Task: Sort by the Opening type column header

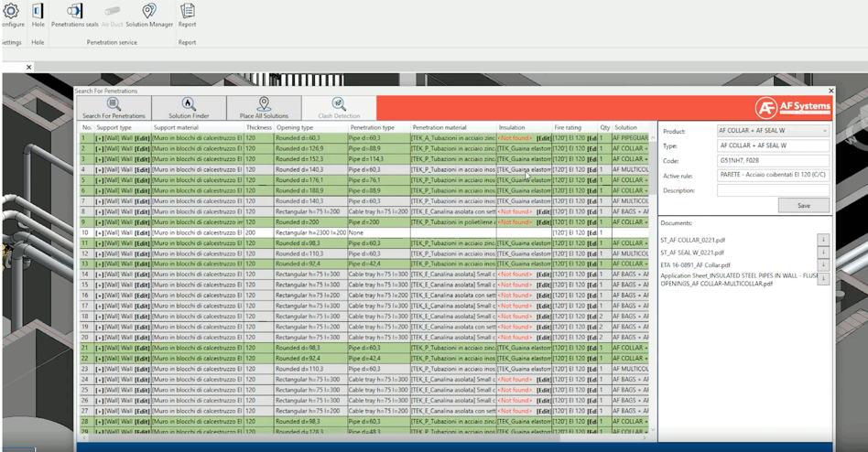Action: 310,127
